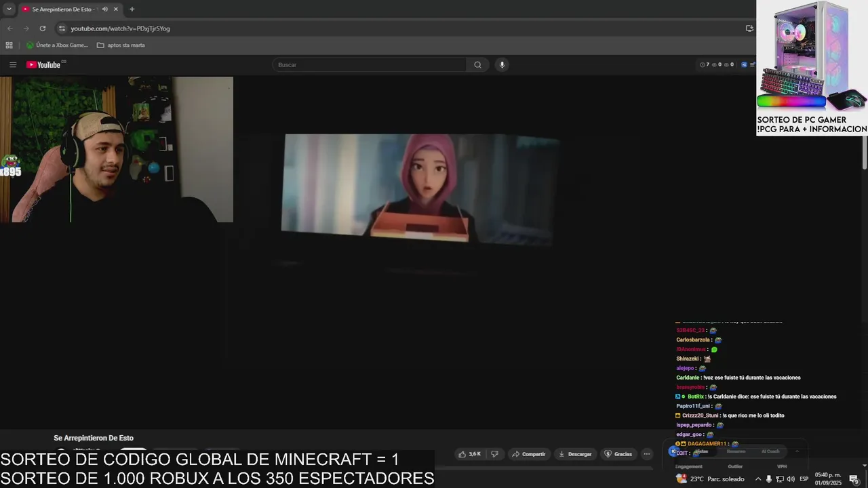Click Crizzz20_Stuni's chat message
This screenshot has height=488, width=868.
click(x=730, y=415)
